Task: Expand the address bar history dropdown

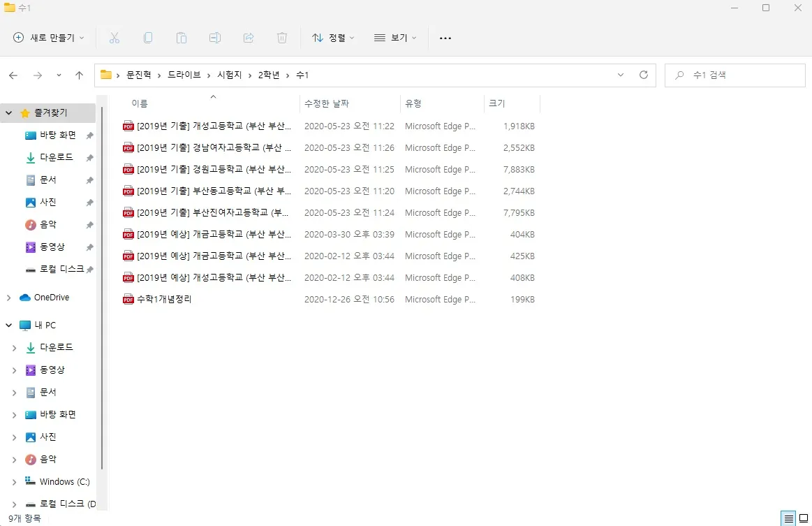Action: (x=621, y=75)
